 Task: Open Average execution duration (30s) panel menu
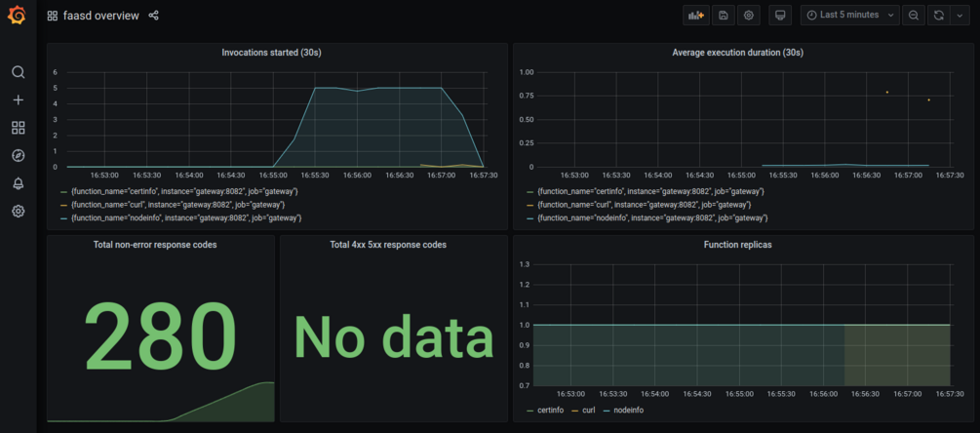click(x=737, y=53)
